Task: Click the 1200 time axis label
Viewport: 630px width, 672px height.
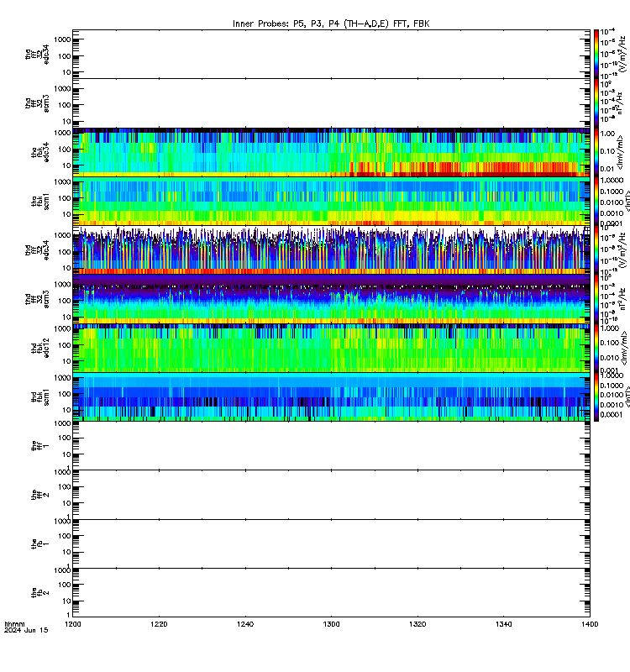Action: point(73,624)
